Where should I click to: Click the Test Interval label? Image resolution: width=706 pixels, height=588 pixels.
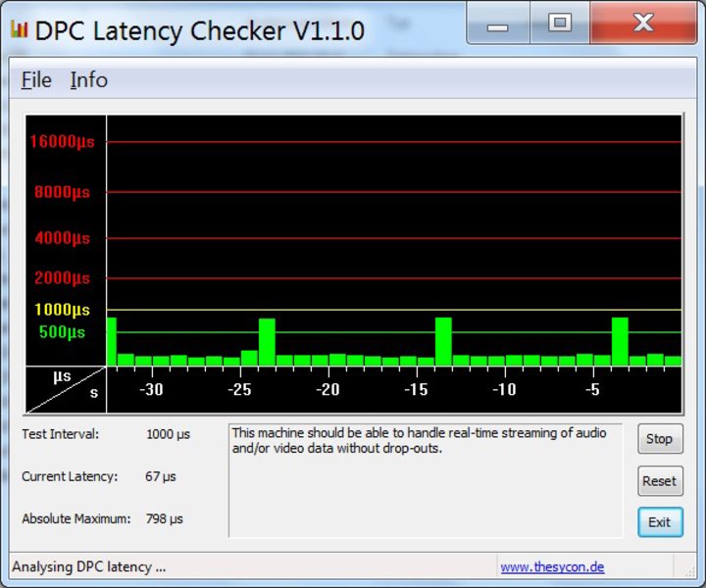pyautogui.click(x=61, y=434)
